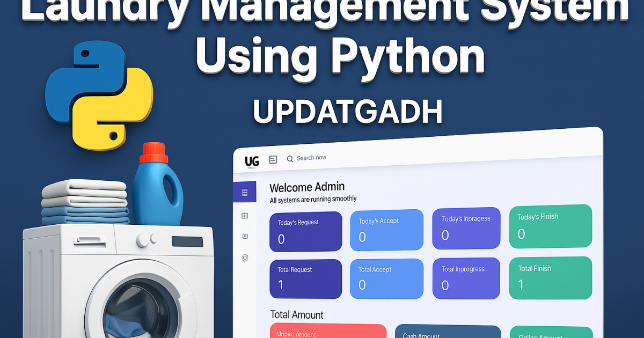Click the magnifier icon in the search bar
Image resolution: width=644 pixels, height=338 pixels.
pos(290,159)
